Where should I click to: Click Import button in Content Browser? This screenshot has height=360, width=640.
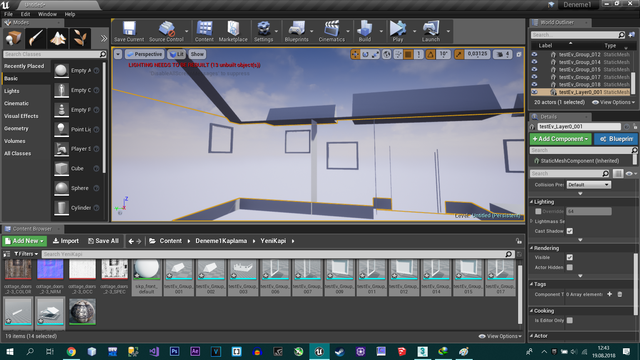(66, 241)
